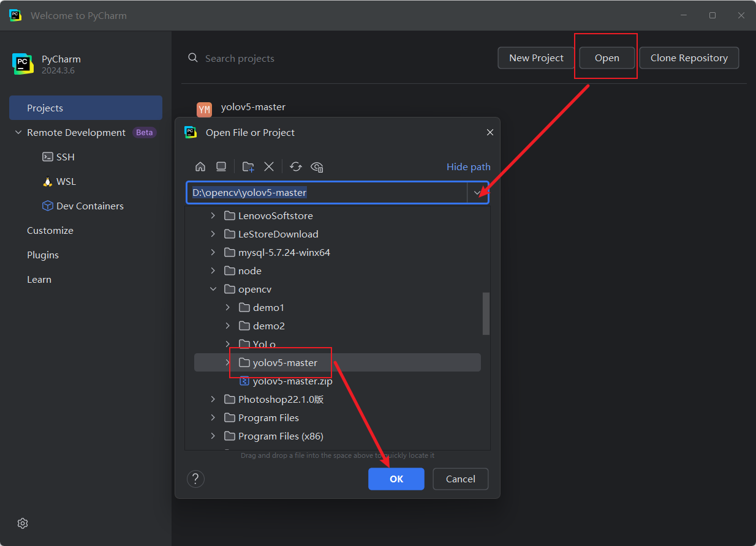This screenshot has width=756, height=546.
Task: Create a new directory icon
Action: tap(248, 166)
